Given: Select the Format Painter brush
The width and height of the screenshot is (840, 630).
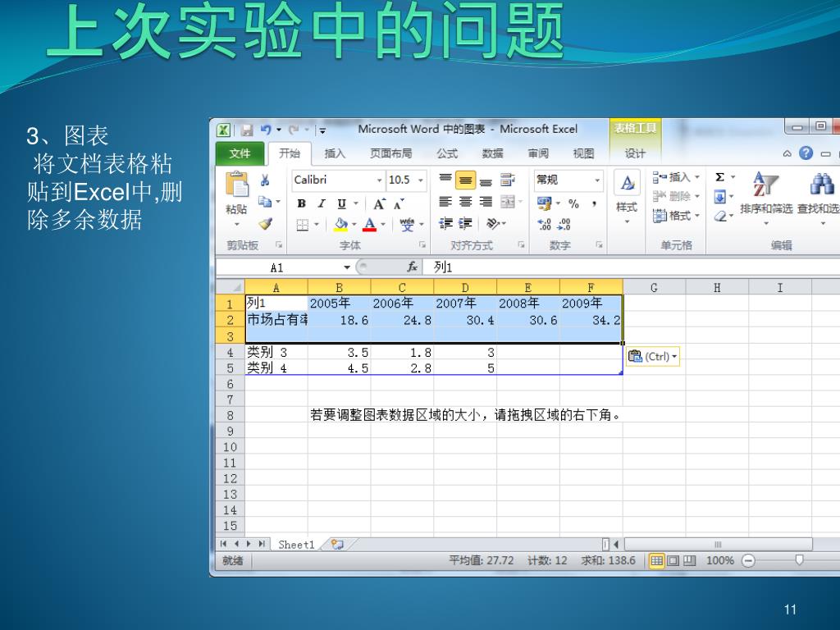Looking at the screenshot, I should click(x=265, y=223).
